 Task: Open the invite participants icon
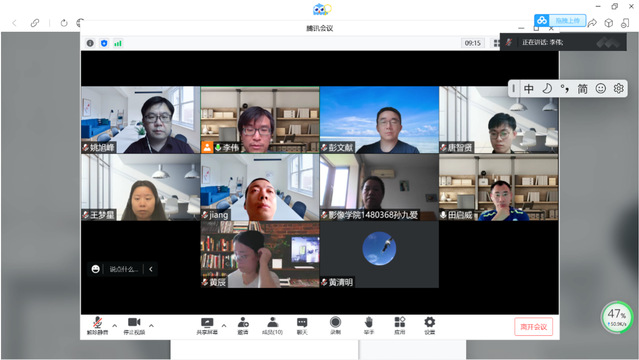(243, 326)
